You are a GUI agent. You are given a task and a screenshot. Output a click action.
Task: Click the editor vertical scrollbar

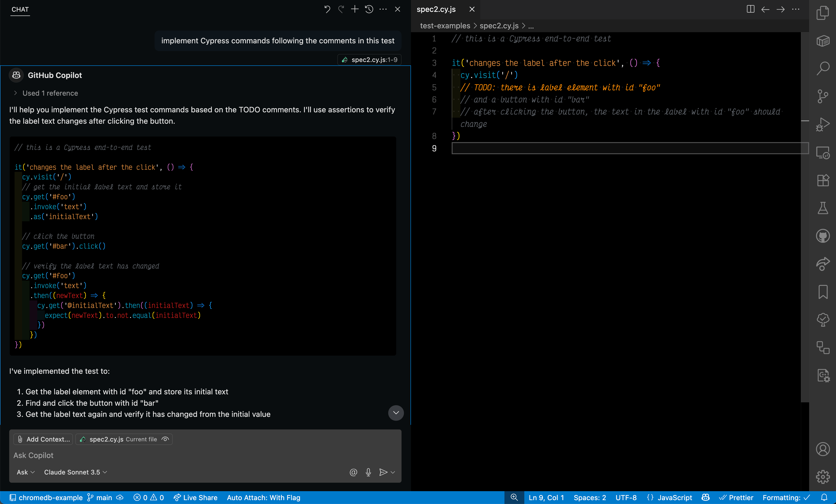click(805, 217)
